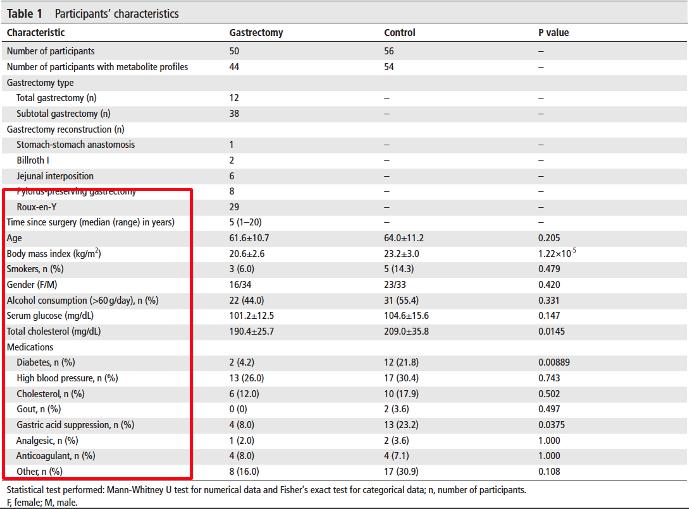Select the 'Medications' section heading
The image size is (689, 509).
pos(32,347)
